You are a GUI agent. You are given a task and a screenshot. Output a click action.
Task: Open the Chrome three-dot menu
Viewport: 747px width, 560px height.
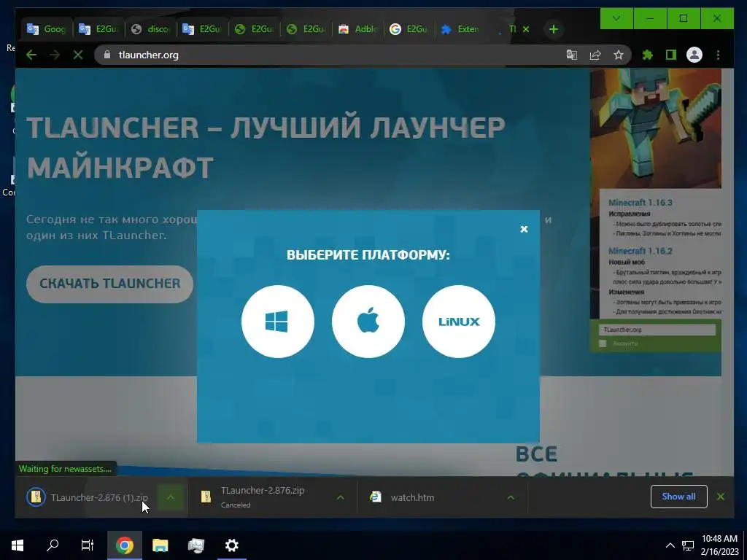[718, 55]
